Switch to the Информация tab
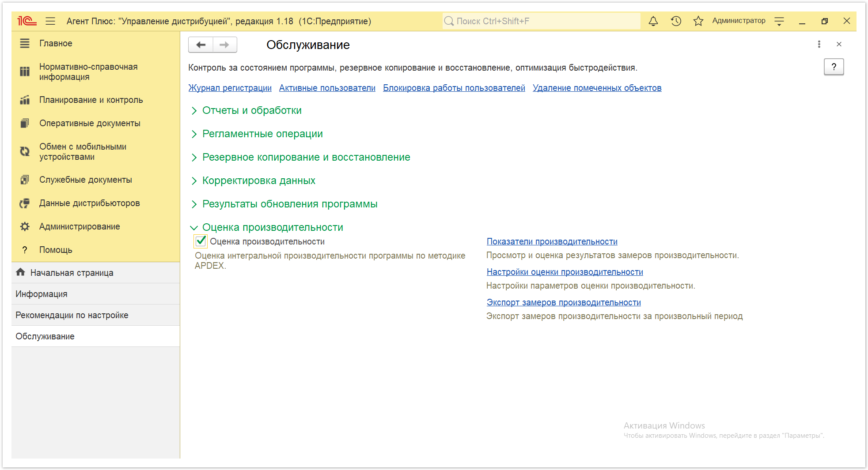This screenshot has width=868, height=470. [95, 294]
